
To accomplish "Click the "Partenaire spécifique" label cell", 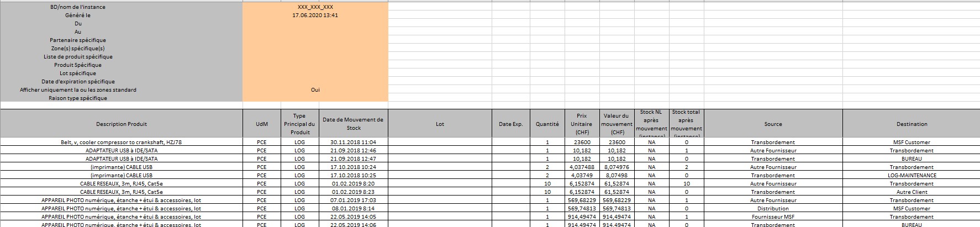I will (x=78, y=40).
